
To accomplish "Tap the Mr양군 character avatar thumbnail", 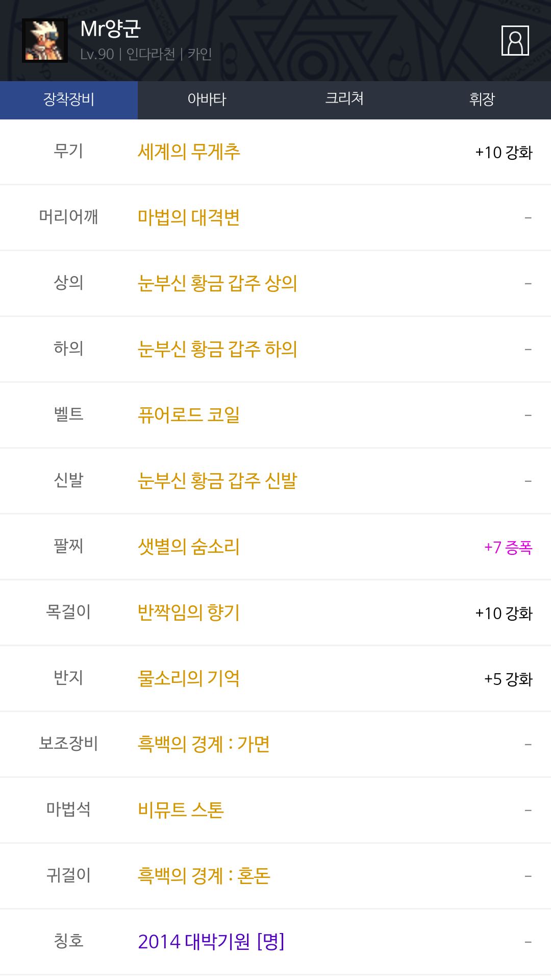I will click(45, 41).
